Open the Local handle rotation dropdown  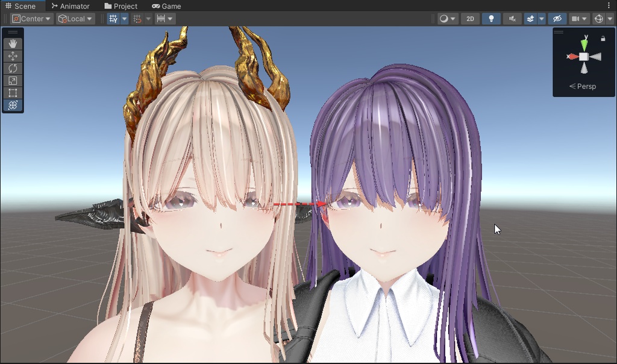[x=75, y=19]
